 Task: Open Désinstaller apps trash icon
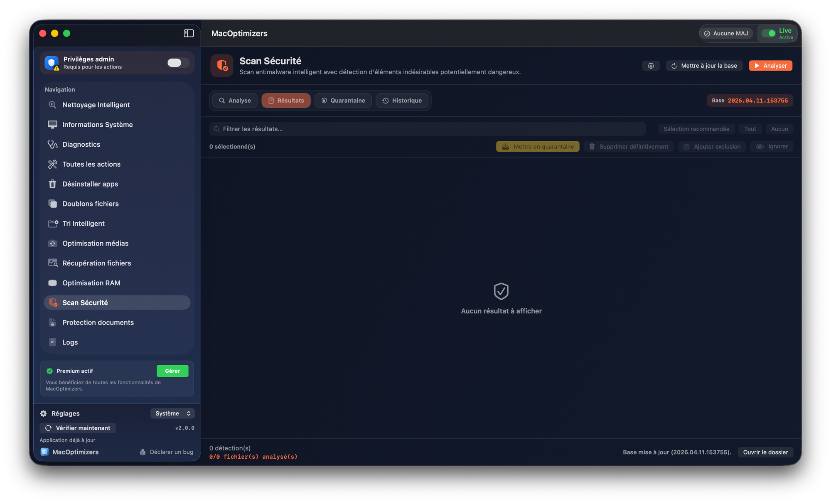(x=52, y=184)
